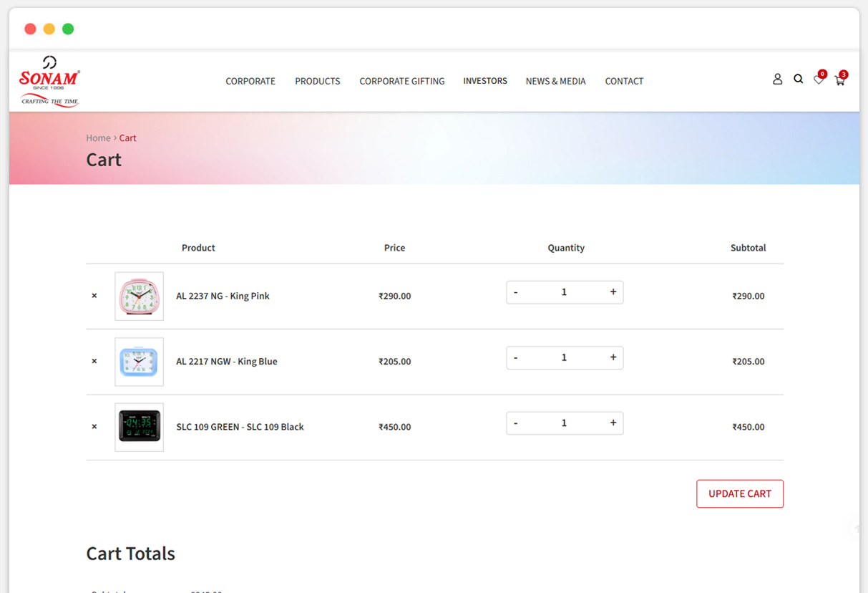Click the Update Cart button
868x593 pixels.
click(x=740, y=493)
